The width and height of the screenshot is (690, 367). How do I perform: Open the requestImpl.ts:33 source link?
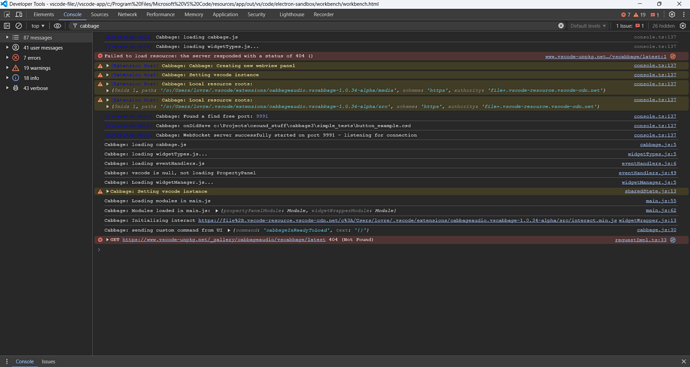pyautogui.click(x=640, y=240)
